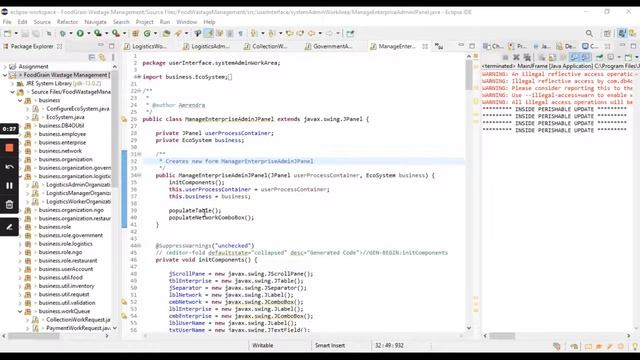Image resolution: width=640 pixels, height=360 pixels.
Task: Open the Debug button dropdown arrow
Action: tap(70, 33)
